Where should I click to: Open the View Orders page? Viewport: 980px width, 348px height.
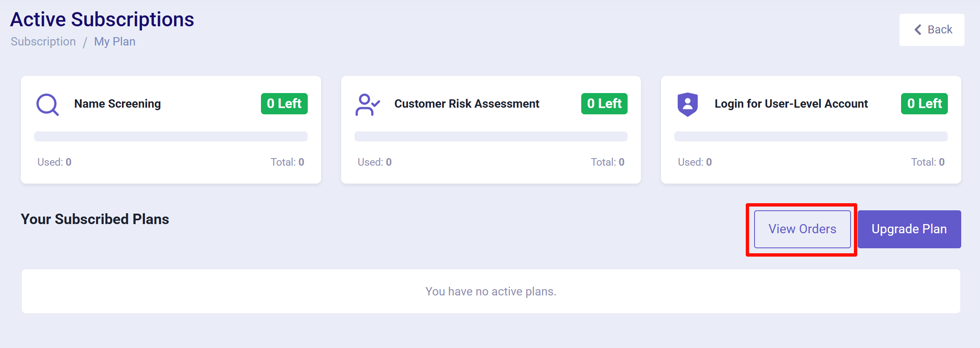(x=802, y=229)
